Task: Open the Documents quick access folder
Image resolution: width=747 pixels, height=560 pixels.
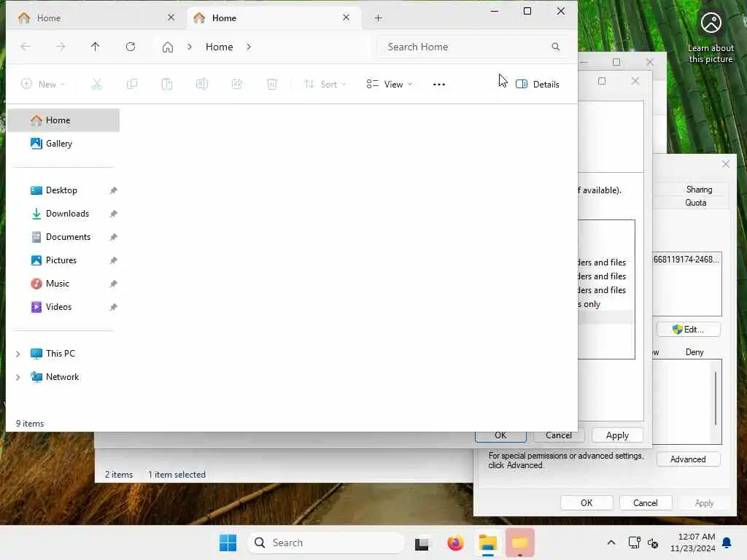Action: coord(68,237)
